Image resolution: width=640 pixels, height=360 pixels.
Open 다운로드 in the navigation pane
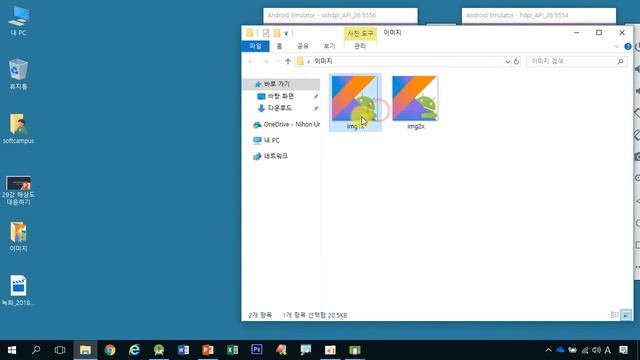280,108
